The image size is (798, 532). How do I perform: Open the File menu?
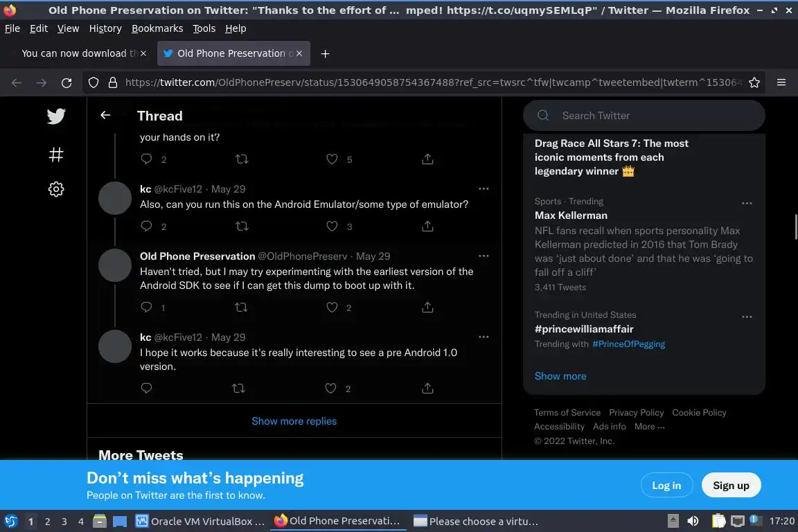tap(12, 28)
